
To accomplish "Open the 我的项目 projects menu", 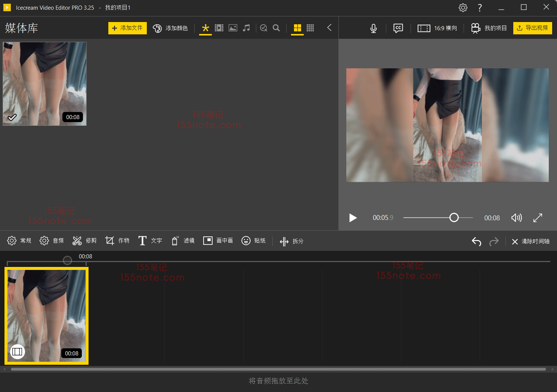I will pos(489,28).
